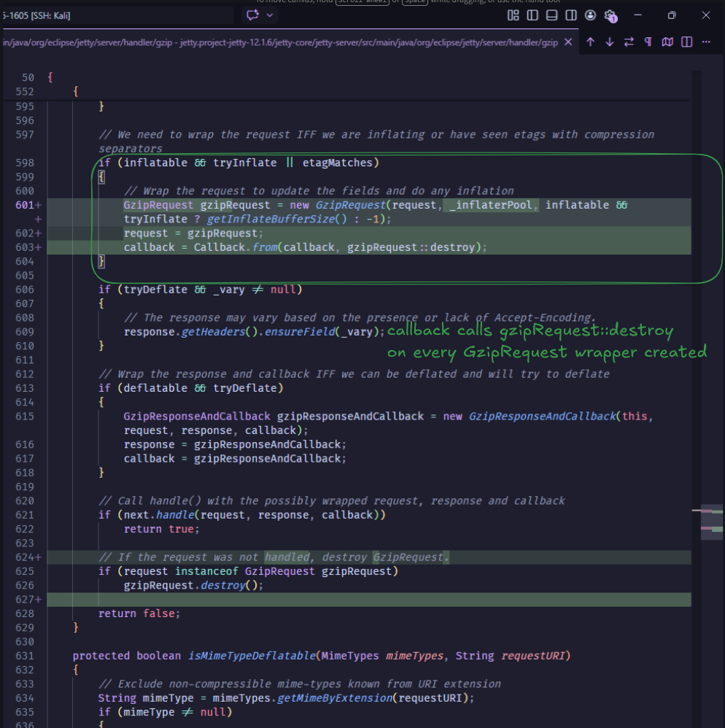Close the gzip diff editor tab
This screenshot has width=725, height=728.
click(570, 42)
